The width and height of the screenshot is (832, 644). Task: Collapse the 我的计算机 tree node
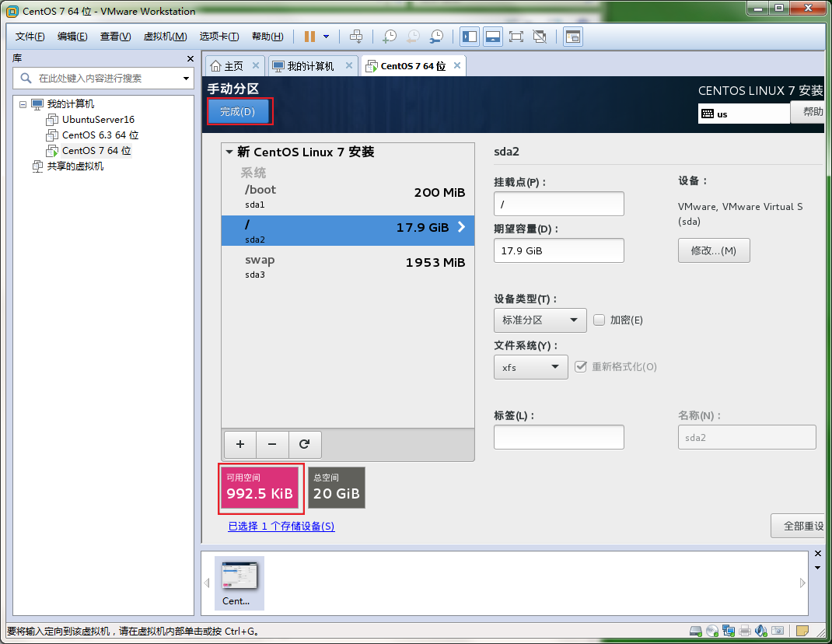23,104
